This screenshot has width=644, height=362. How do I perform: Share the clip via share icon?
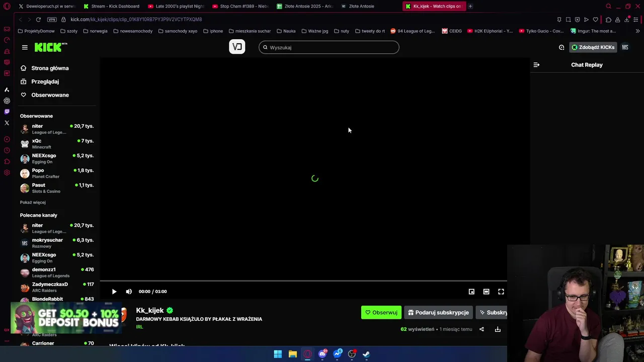[481, 329]
